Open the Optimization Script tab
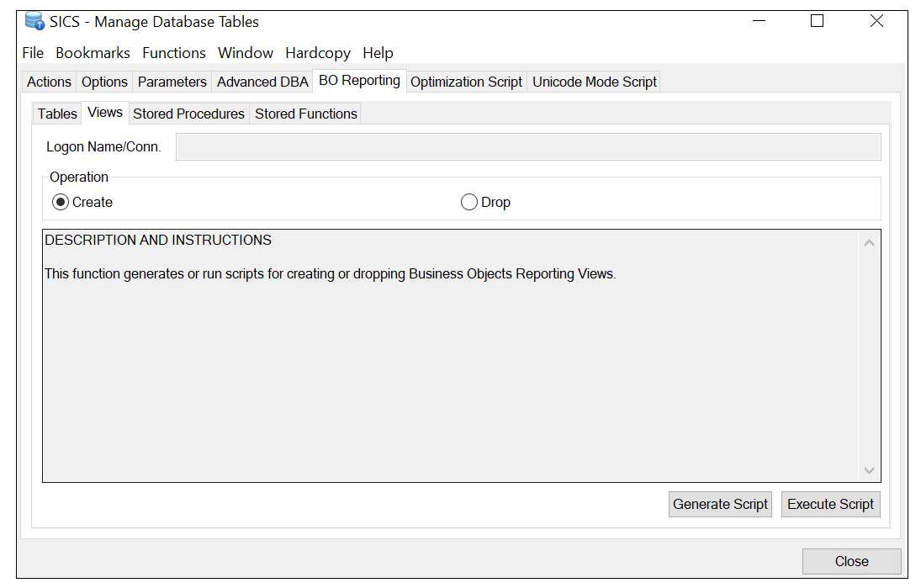The height and width of the screenshot is (588, 921). (x=466, y=82)
